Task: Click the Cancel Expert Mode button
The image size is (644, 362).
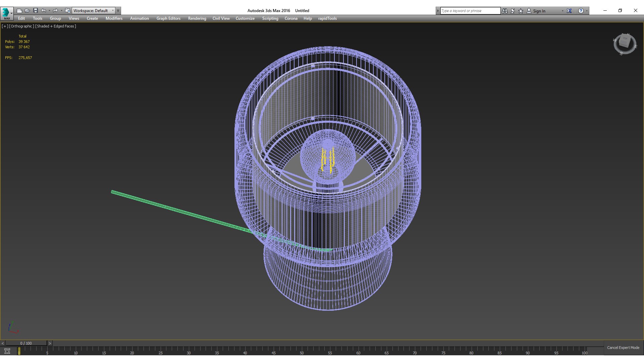Action: (623, 348)
